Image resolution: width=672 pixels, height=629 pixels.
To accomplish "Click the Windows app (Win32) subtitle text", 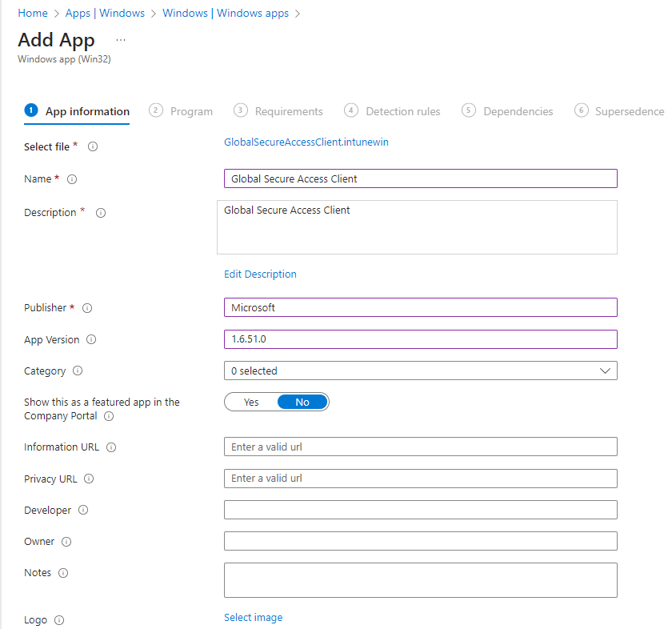I will pyautogui.click(x=64, y=59).
